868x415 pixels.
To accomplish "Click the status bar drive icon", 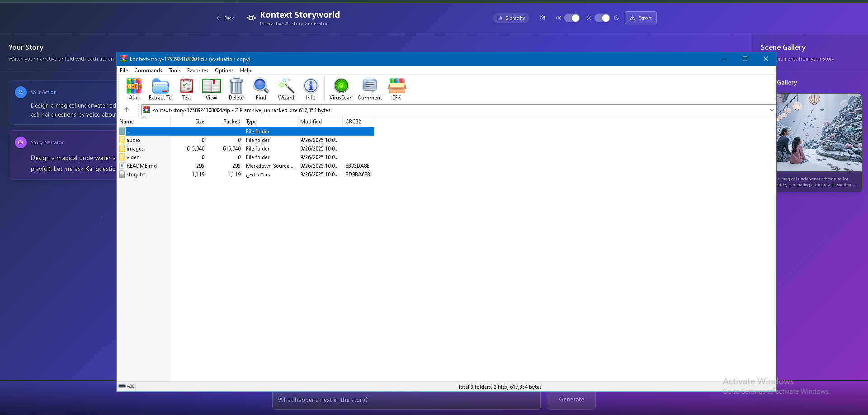I will 122,387.
